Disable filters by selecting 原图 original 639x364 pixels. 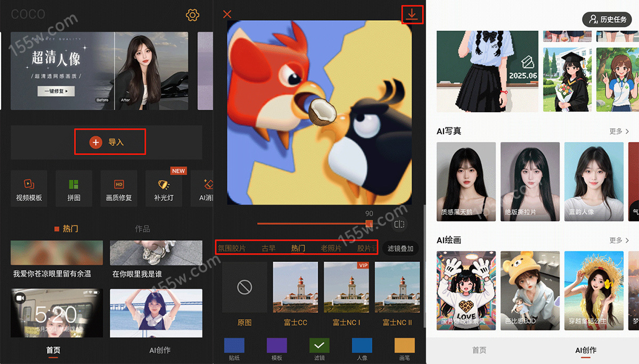[x=244, y=287]
